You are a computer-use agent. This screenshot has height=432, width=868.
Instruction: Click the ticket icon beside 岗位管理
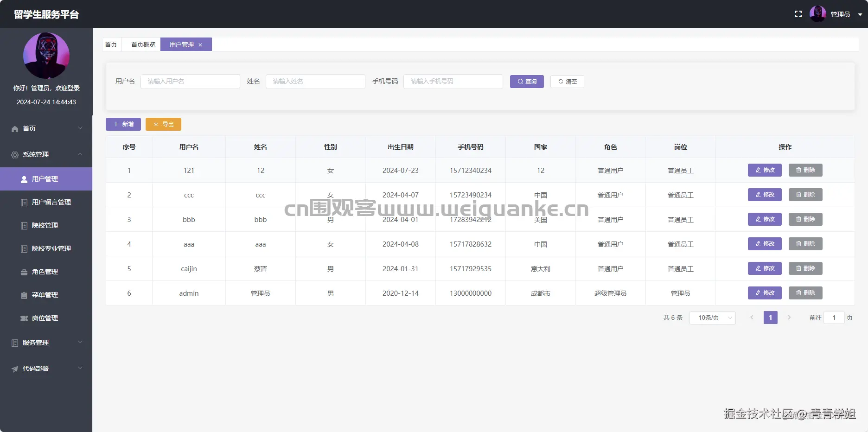pyautogui.click(x=24, y=318)
